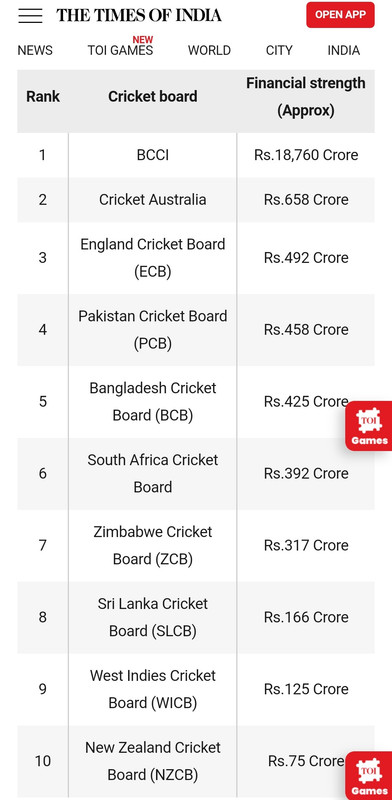The height and width of the screenshot is (800, 392).
Task: Select the Cricket Australia cell
Action: click(153, 199)
